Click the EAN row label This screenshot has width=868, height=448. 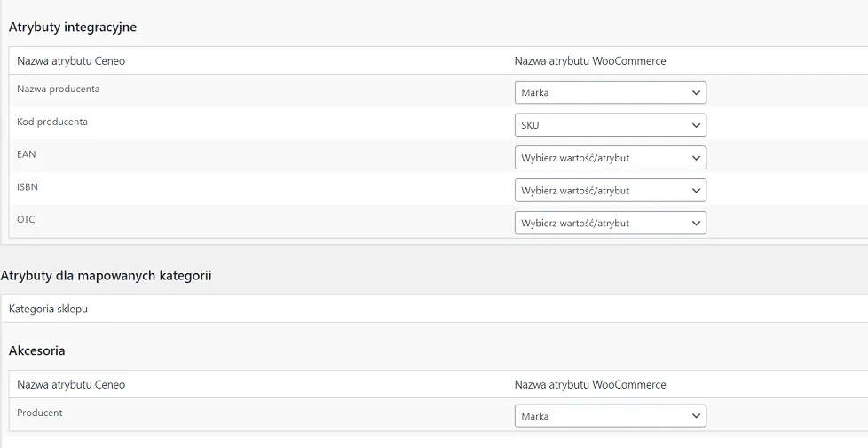[26, 154]
